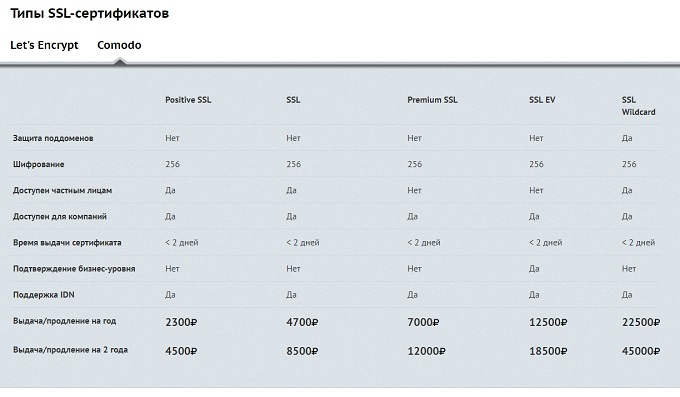Click the Поддержка IDN row label
This screenshot has height=397, width=680.
click(44, 295)
